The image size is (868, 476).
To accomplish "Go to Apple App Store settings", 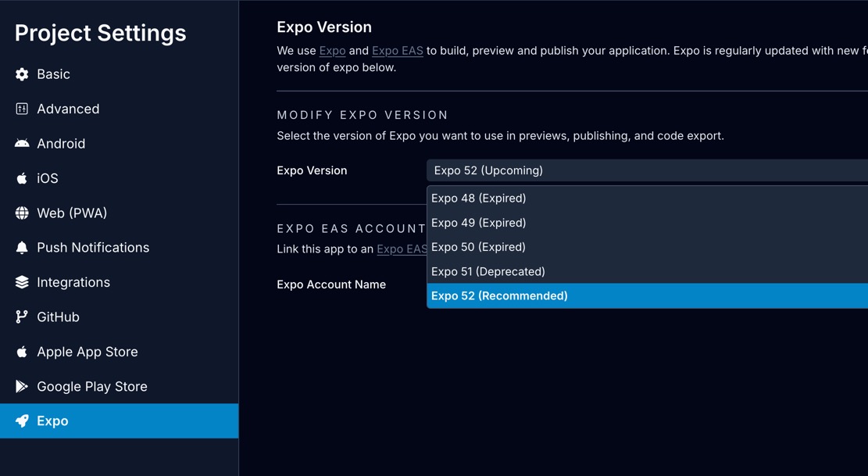I will tap(119, 352).
